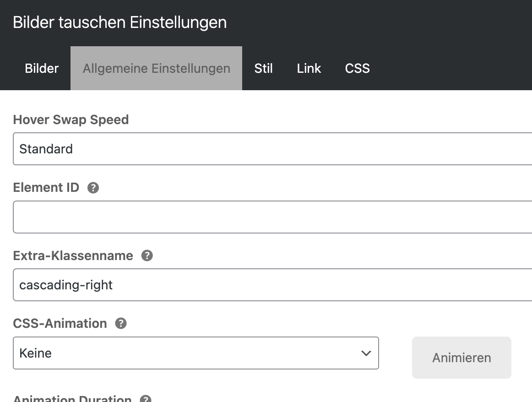Focus the empty Element ID field
The height and width of the screenshot is (402, 532).
[272, 217]
